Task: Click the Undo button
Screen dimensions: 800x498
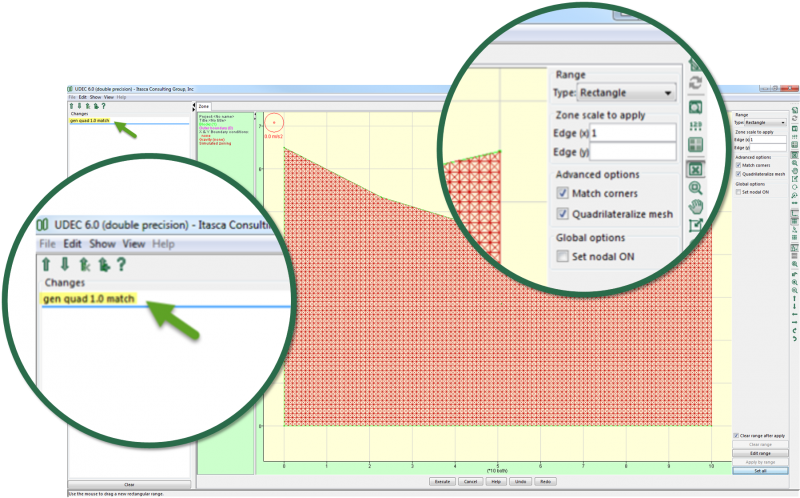Action: point(519,481)
